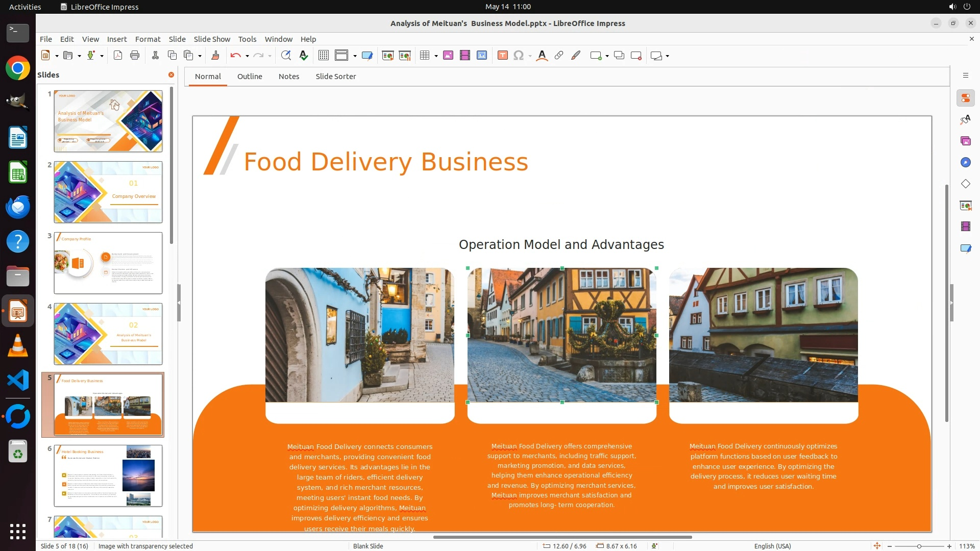Image resolution: width=980 pixels, height=551 pixels.
Task: Toggle spelling check icon
Action: pos(304,56)
